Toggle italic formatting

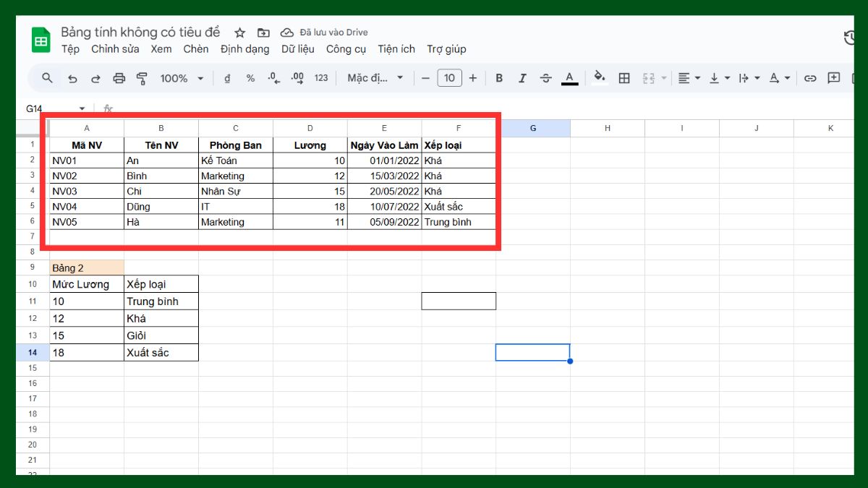point(522,77)
